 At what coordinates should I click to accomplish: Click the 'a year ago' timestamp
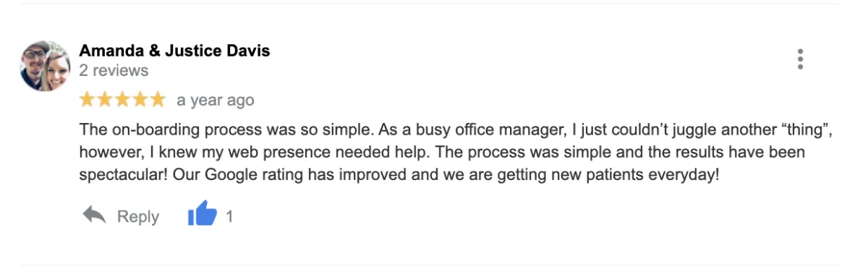(x=216, y=100)
